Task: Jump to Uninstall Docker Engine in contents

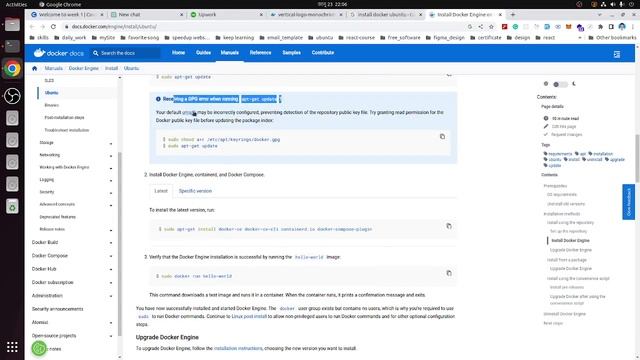Action: [564, 314]
